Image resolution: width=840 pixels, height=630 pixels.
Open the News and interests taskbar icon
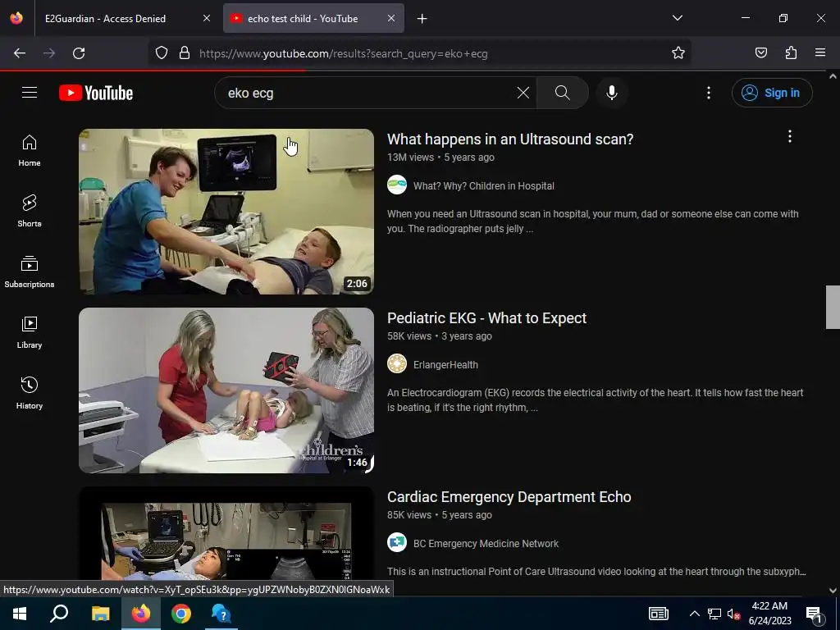[x=659, y=614]
